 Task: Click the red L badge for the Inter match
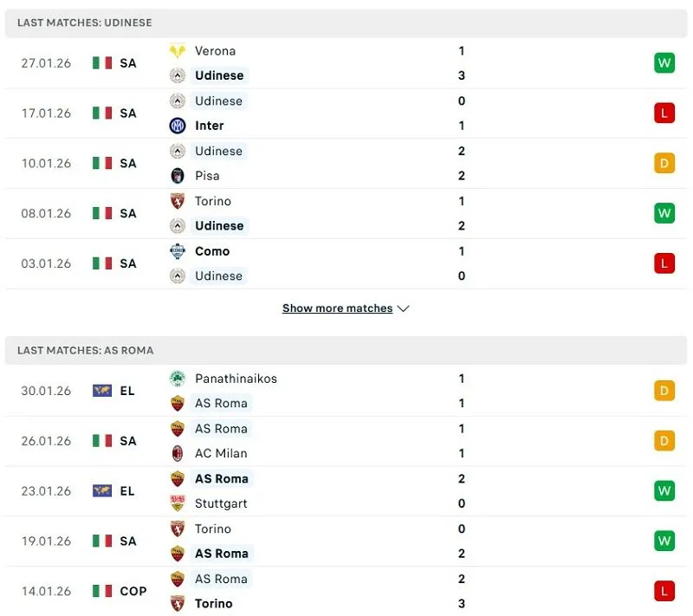(x=664, y=113)
